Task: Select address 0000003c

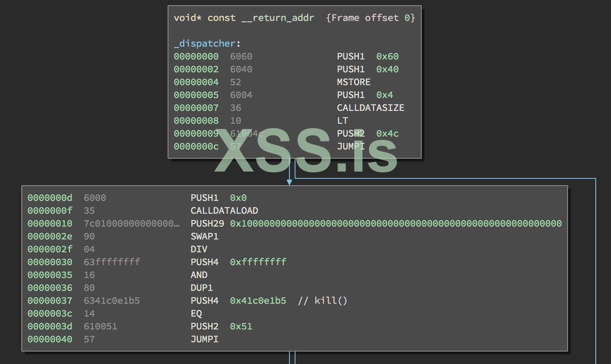Action: tap(50, 313)
